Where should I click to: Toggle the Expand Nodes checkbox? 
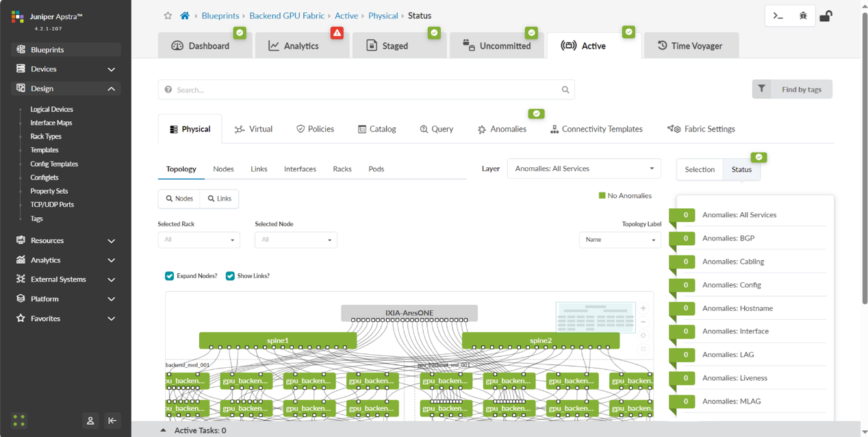point(169,276)
